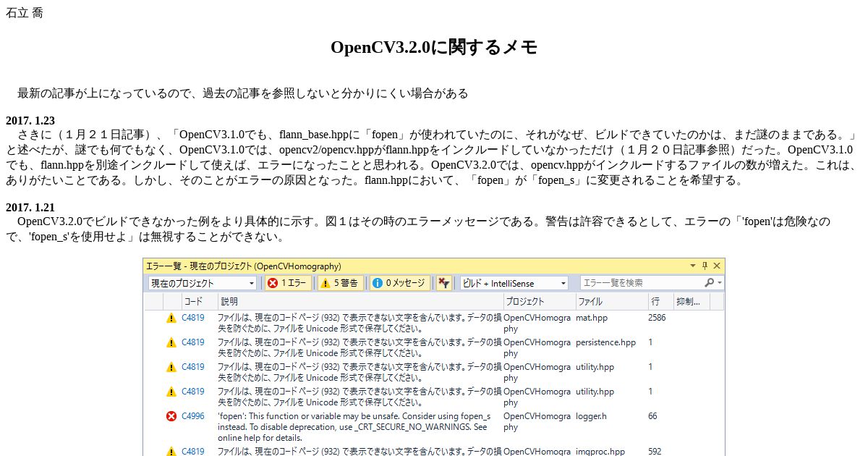868x456 pixels.
Task: Open the C4819 code link in imgproc.hpp row
Action: (x=192, y=451)
